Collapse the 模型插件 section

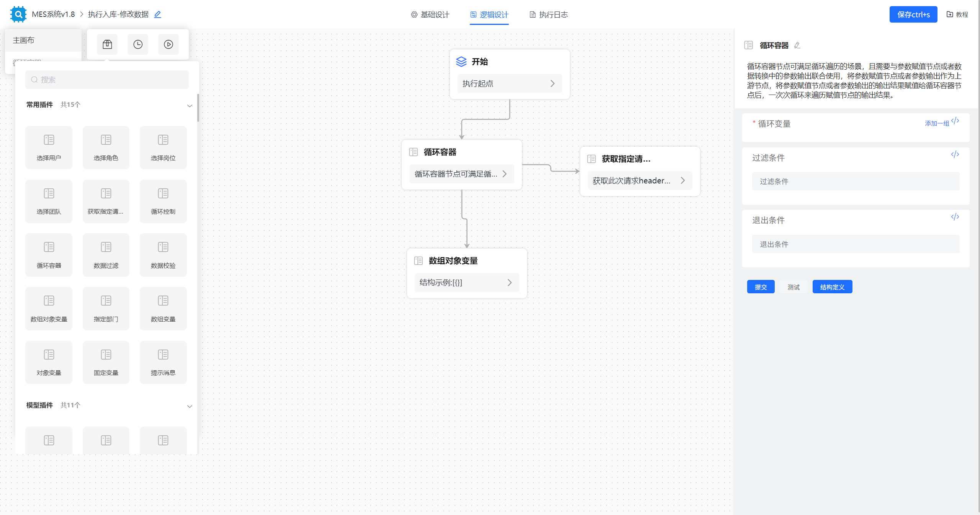click(190, 406)
